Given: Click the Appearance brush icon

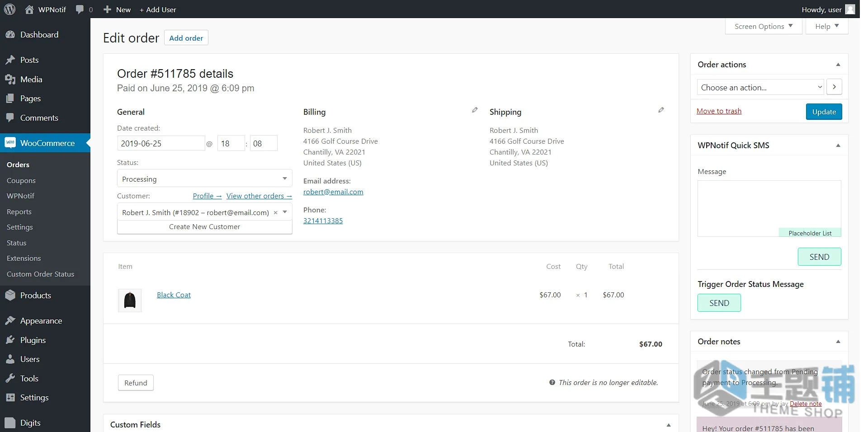Looking at the screenshot, I should click(10, 321).
